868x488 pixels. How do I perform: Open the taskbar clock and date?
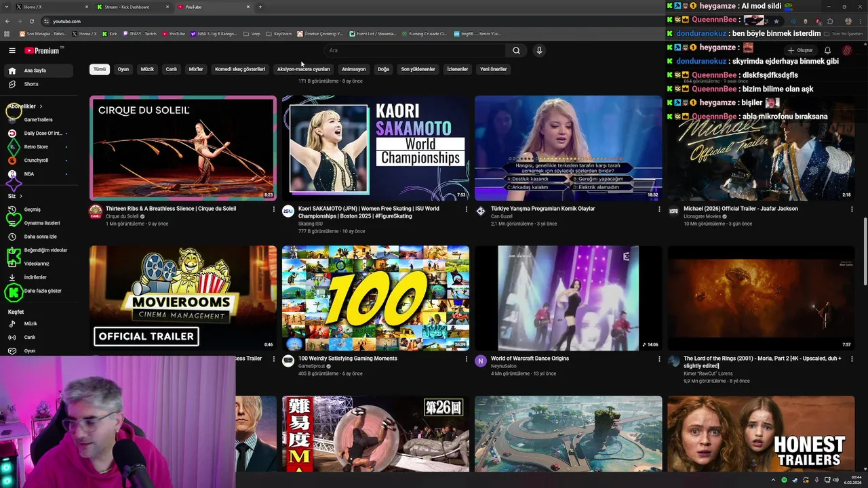852,480
